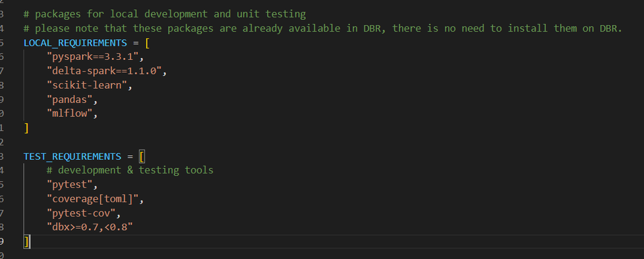The width and height of the screenshot is (644, 259).
Task: Click the "mlflow" package string
Action: click(70, 113)
